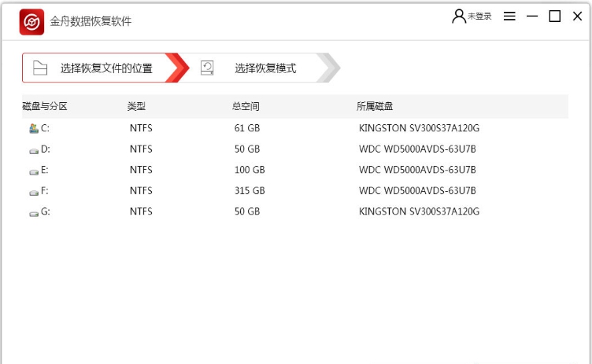Click the 所属磁盘 column header

[375, 106]
